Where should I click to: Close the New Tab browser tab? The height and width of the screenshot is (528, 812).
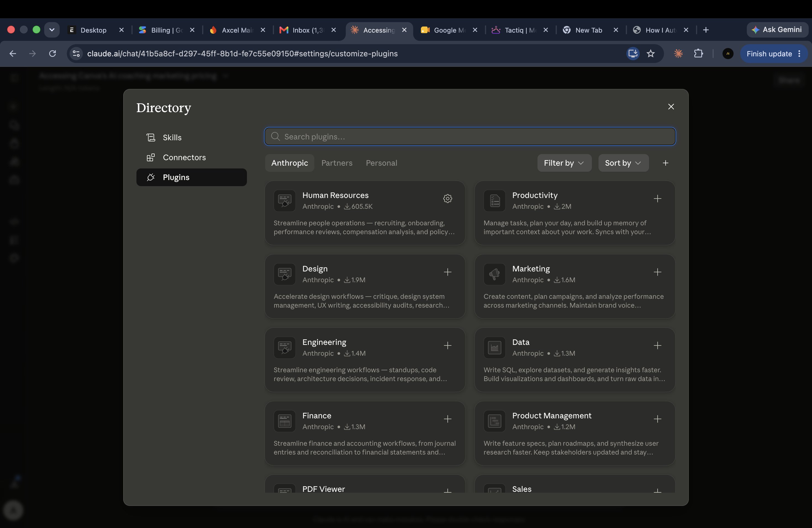coord(615,30)
